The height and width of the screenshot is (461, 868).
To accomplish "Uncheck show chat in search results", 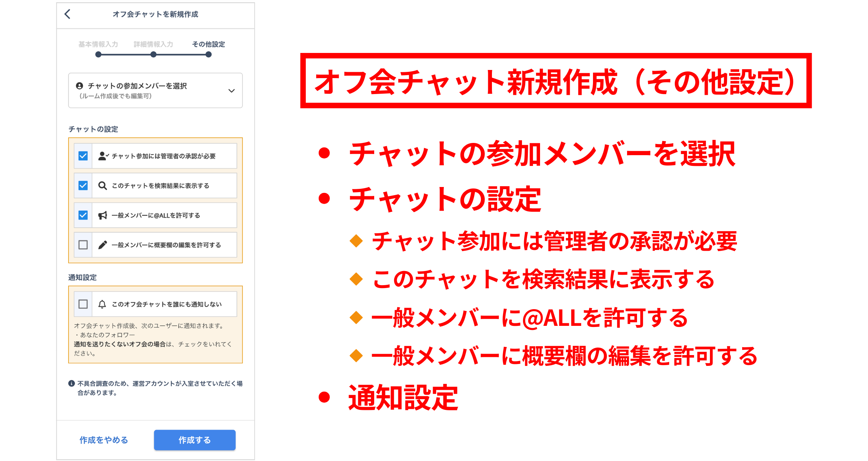I will point(83,186).
